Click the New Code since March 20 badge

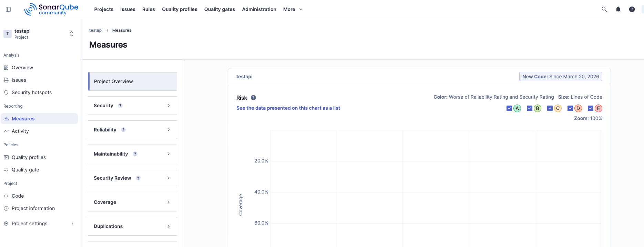561,77
